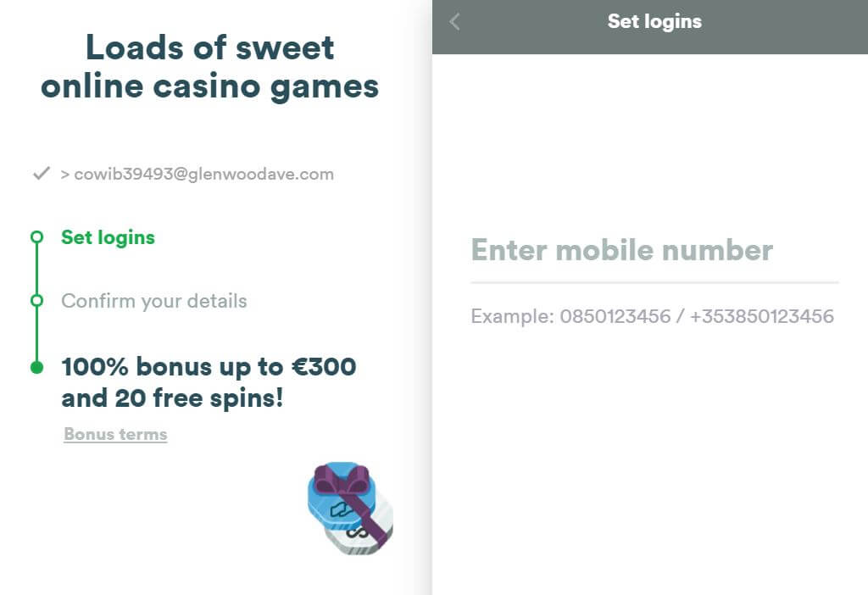
Task: Select the hollow circle marker for Set logins
Action: (36, 237)
